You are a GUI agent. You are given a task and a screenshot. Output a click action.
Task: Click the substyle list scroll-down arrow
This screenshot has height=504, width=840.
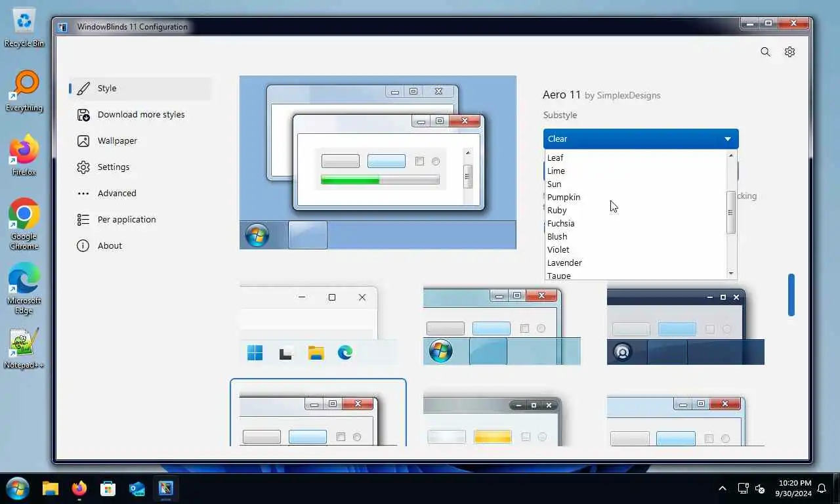coord(731,273)
